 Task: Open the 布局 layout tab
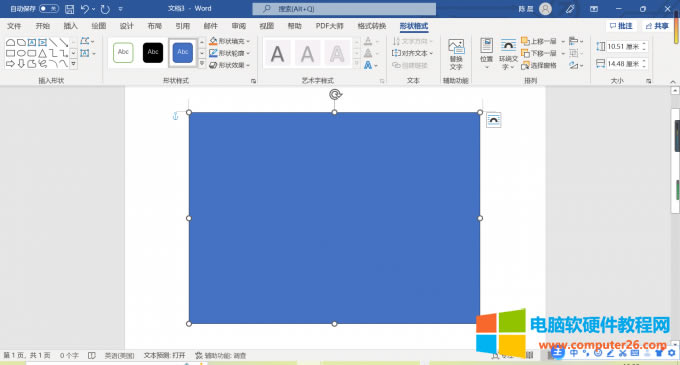154,26
